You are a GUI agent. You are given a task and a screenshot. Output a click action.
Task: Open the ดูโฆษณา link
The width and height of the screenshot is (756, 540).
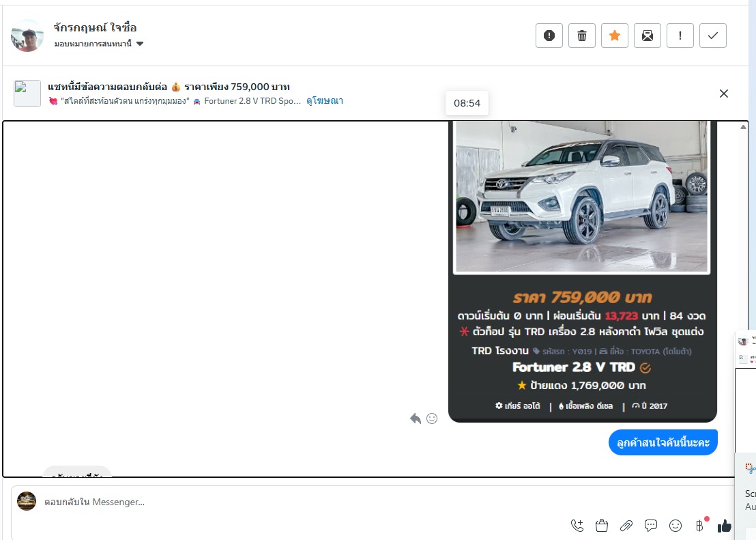325,101
